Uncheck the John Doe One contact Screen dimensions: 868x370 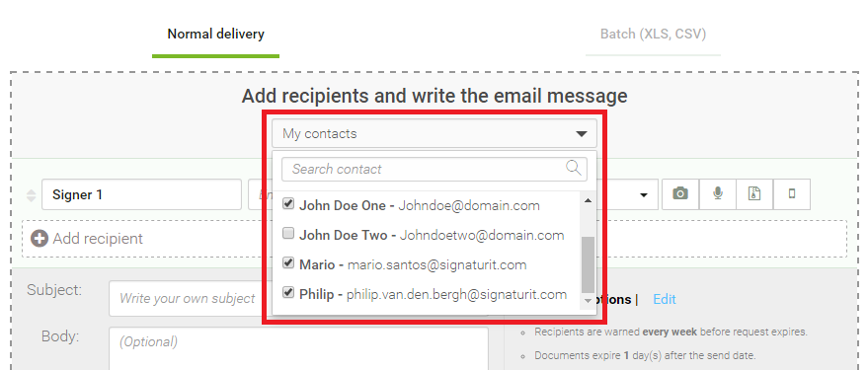tap(288, 204)
